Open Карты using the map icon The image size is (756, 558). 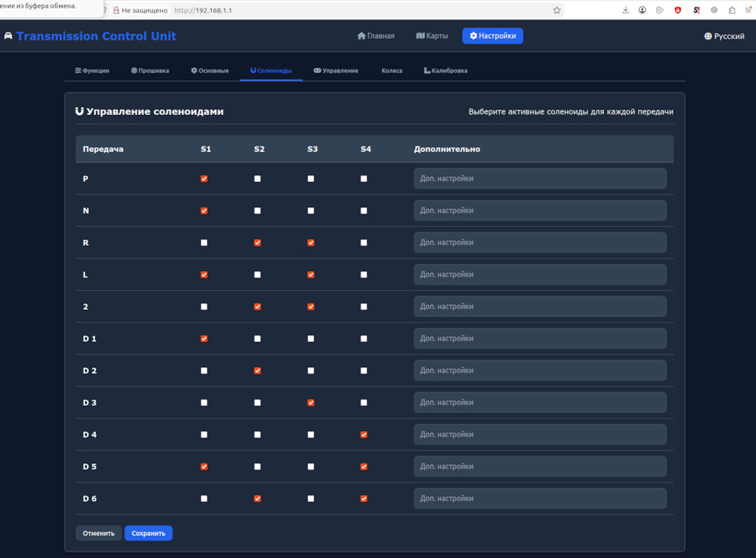419,35
